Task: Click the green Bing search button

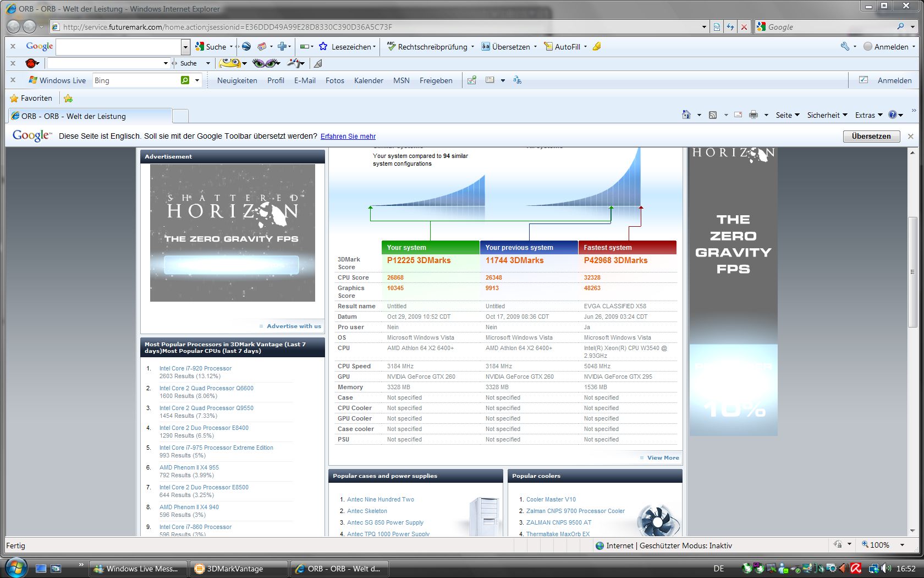Action: [x=185, y=80]
